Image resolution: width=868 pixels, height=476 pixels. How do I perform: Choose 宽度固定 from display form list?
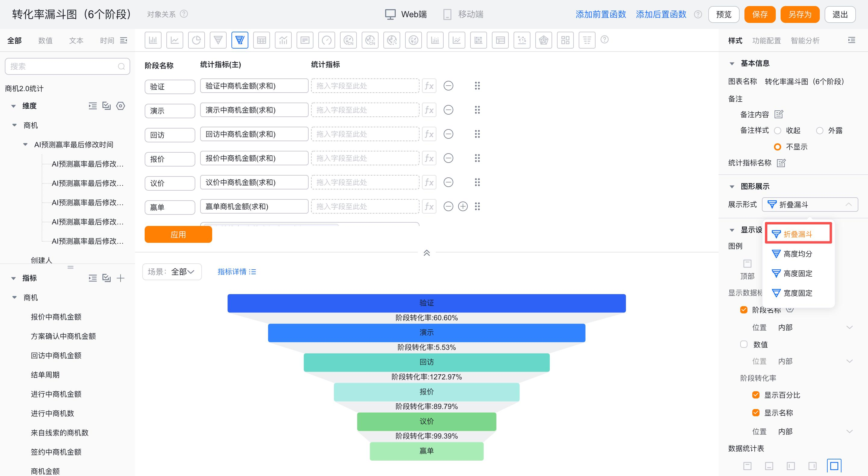(x=798, y=293)
